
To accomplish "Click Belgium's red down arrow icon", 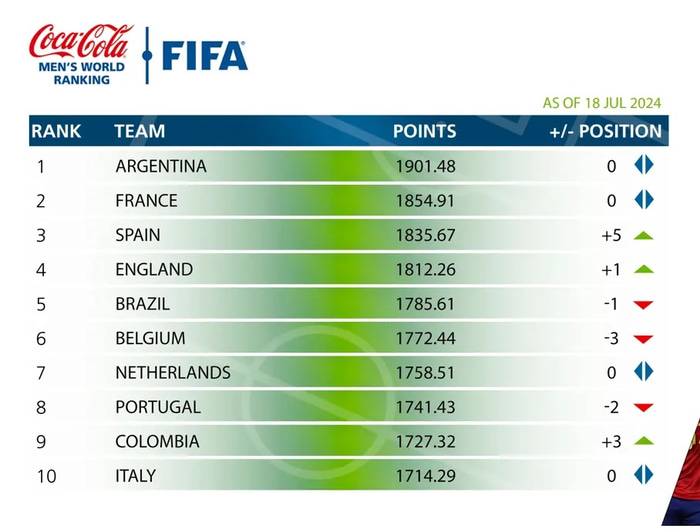I will pos(643,339).
